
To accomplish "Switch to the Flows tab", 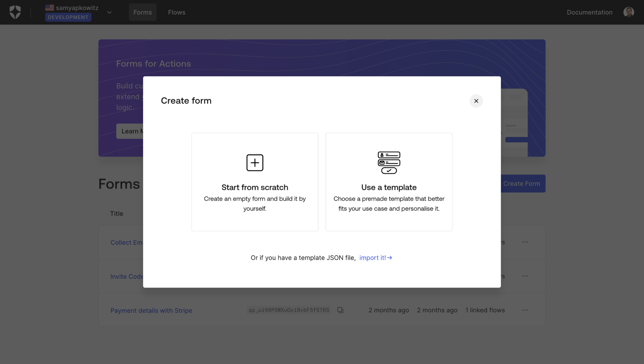I will pyautogui.click(x=176, y=12).
